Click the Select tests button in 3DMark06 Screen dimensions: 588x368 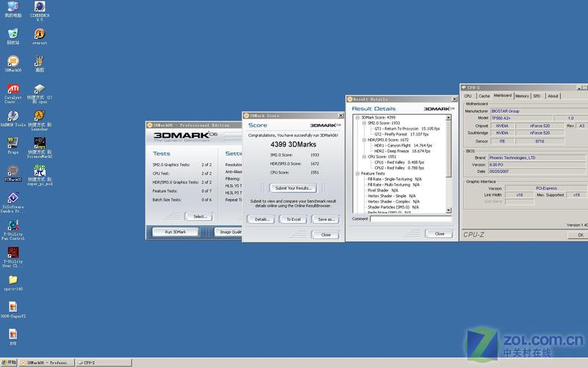tap(199, 216)
